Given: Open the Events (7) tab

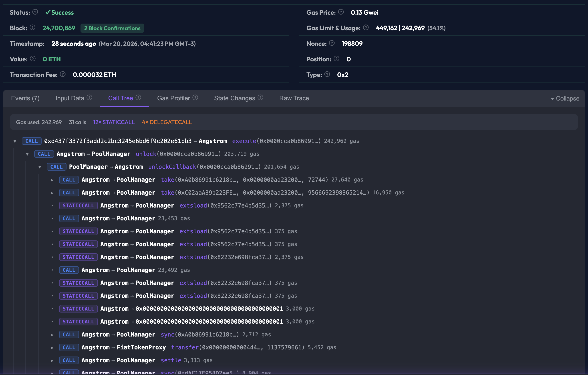Looking at the screenshot, I should coord(25,98).
